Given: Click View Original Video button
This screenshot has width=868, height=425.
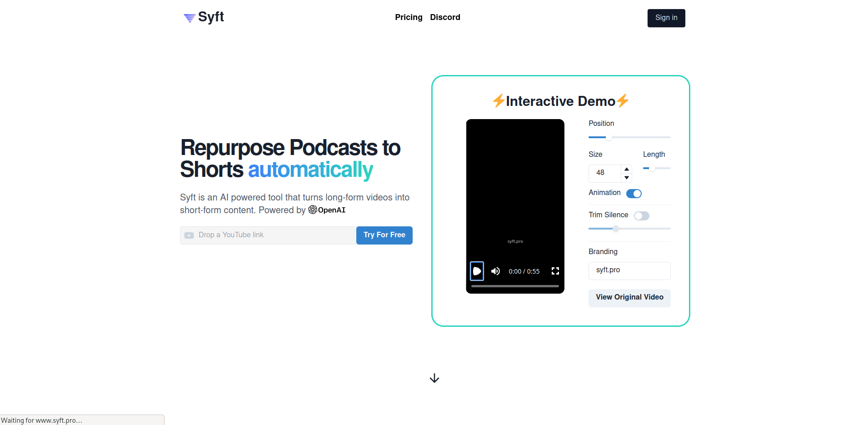Looking at the screenshot, I should pyautogui.click(x=629, y=298).
